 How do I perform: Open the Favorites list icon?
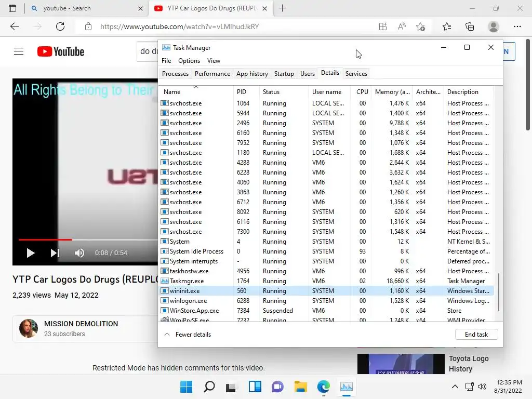click(447, 26)
